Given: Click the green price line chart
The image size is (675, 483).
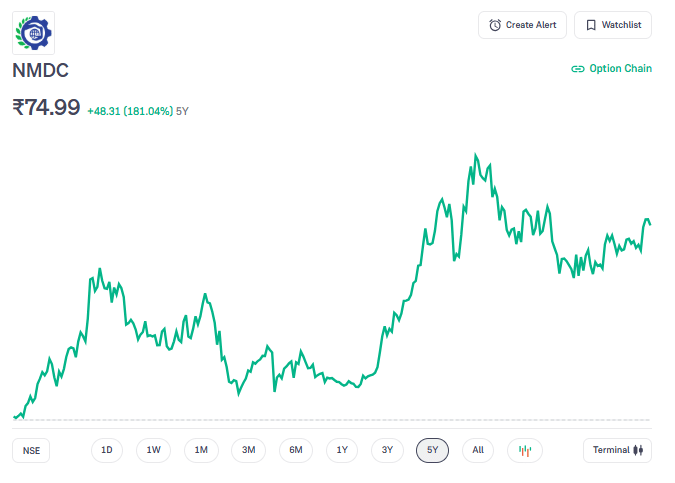Looking at the screenshot, I should 331,286.
